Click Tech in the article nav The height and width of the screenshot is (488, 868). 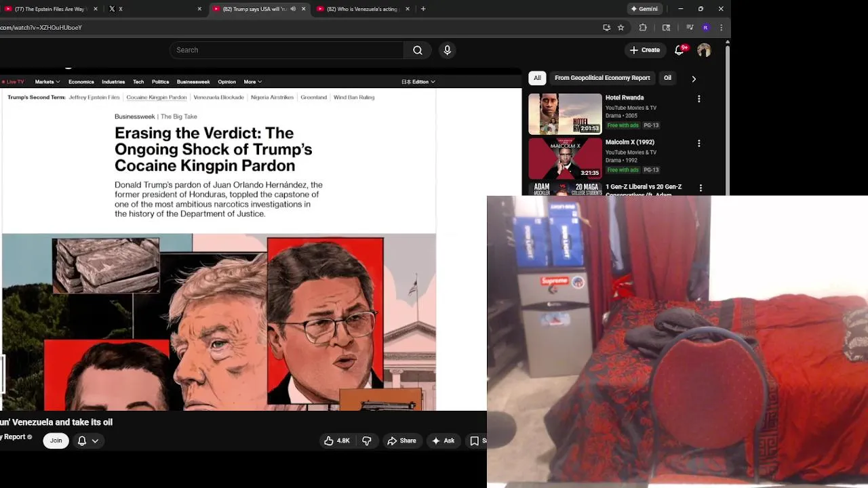tap(138, 82)
